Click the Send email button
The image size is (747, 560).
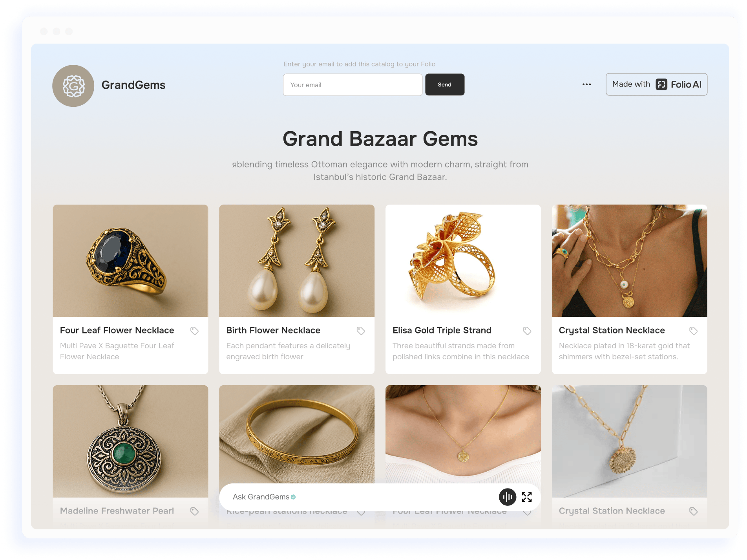point(445,84)
